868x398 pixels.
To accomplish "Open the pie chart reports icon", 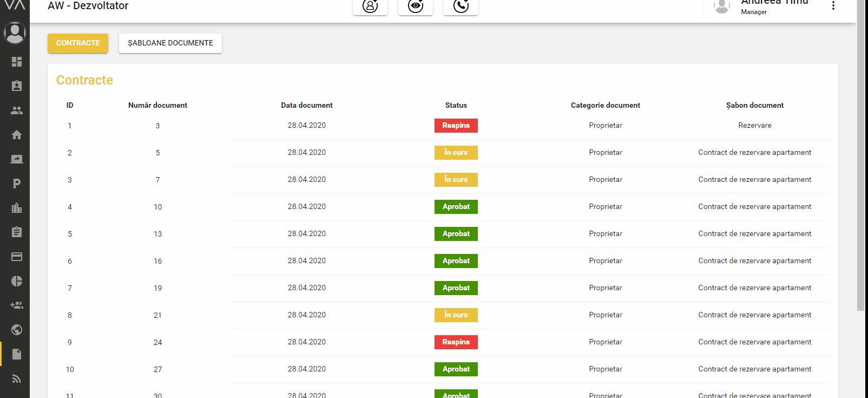I will [x=17, y=281].
